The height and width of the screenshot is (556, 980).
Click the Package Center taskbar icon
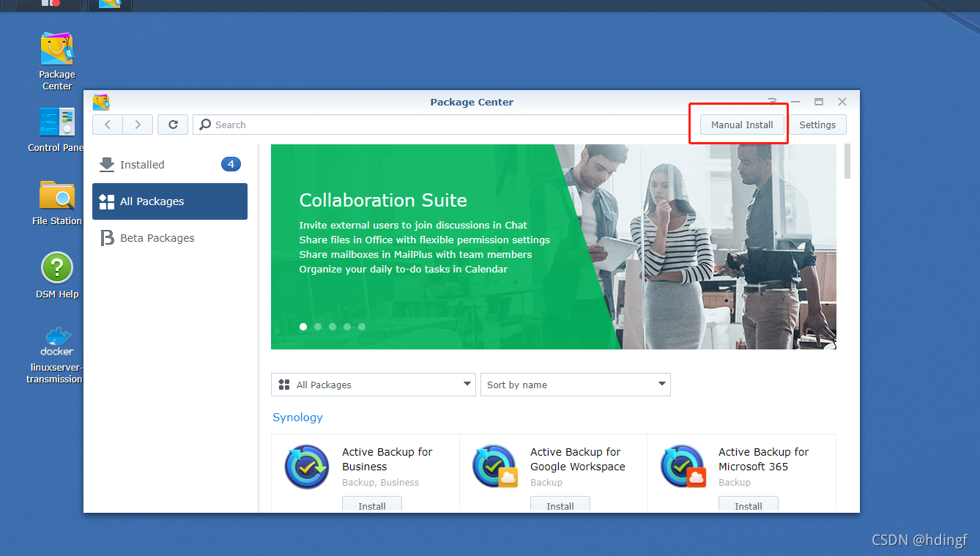pyautogui.click(x=110, y=4)
